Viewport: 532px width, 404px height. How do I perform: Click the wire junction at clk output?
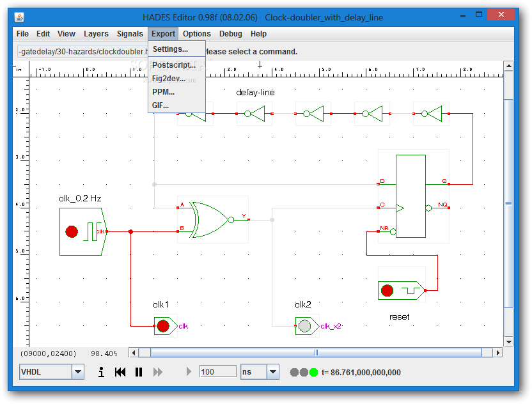tap(130, 231)
